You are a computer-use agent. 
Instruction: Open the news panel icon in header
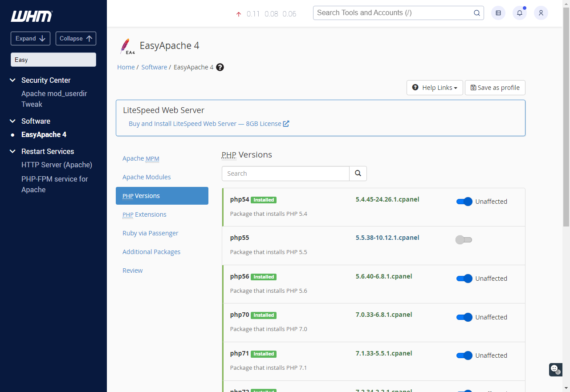498,13
